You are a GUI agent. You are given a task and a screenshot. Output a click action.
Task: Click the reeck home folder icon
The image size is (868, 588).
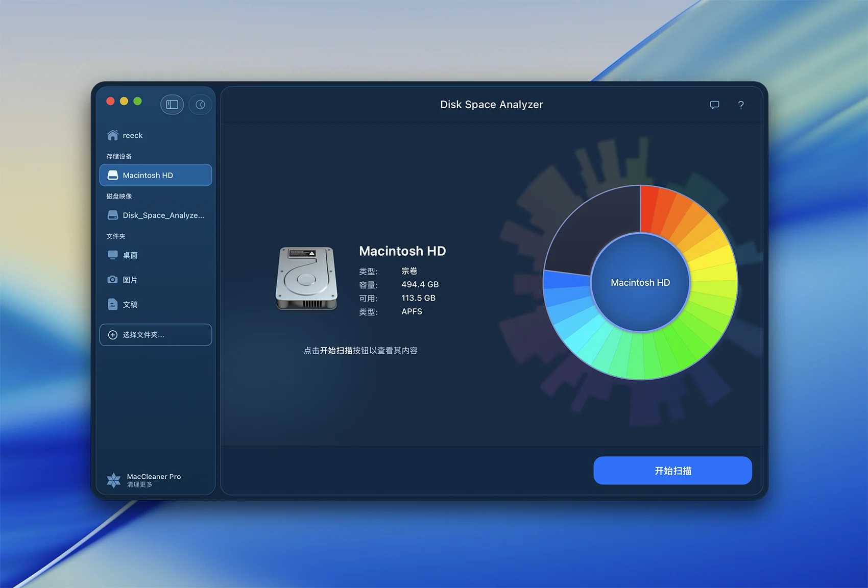(113, 135)
